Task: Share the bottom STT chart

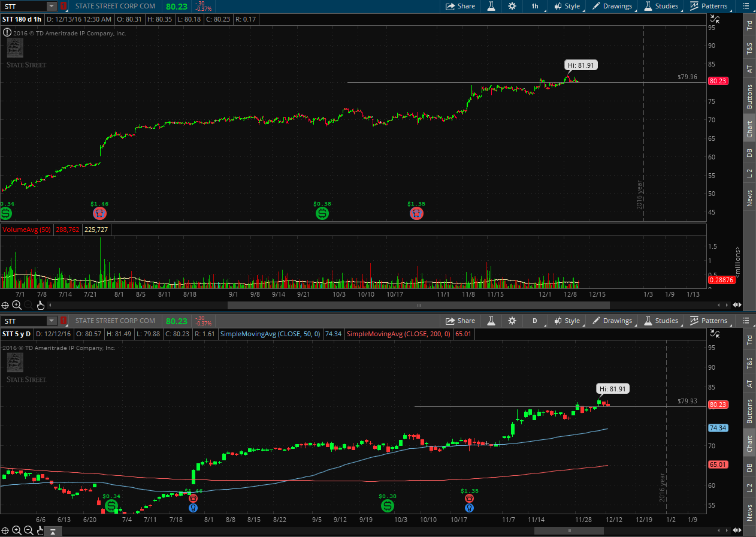Action: [x=460, y=321]
